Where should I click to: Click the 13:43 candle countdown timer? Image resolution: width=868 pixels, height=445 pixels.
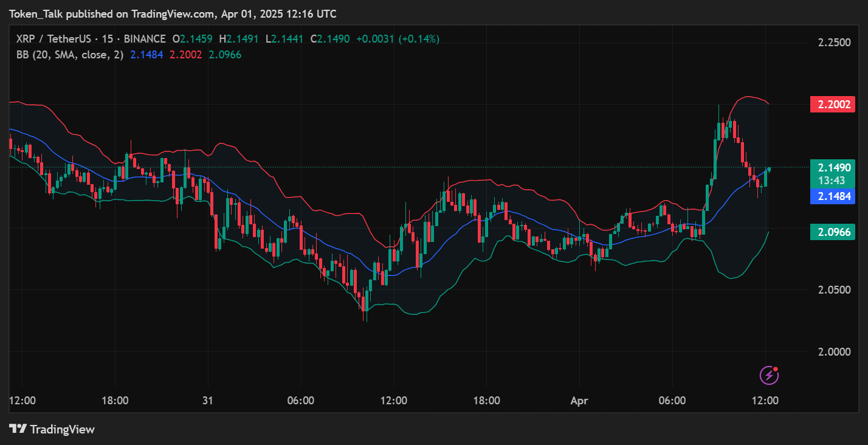click(x=832, y=181)
